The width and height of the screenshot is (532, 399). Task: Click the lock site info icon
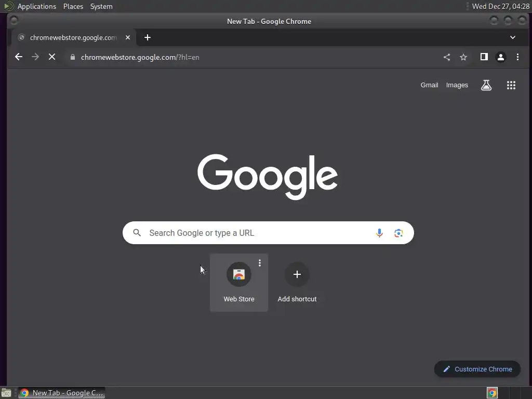coord(72,57)
